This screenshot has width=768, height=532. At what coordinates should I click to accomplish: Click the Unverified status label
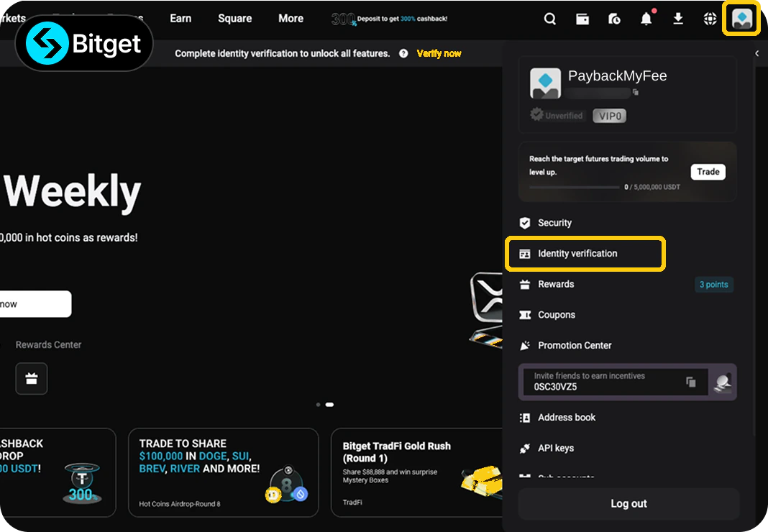[x=557, y=115]
